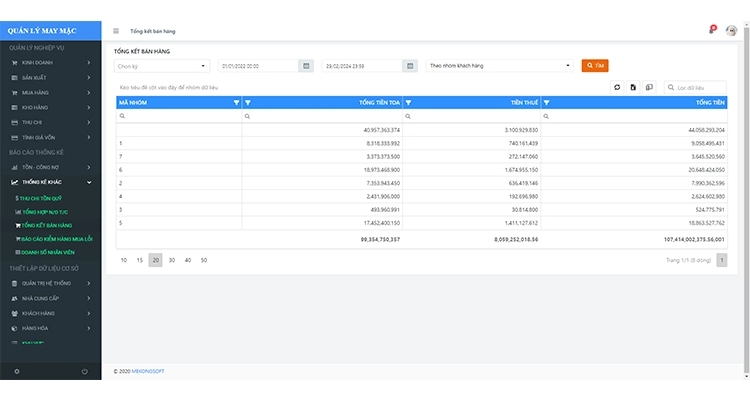Click the power logout icon in sidebar footer

point(84,372)
